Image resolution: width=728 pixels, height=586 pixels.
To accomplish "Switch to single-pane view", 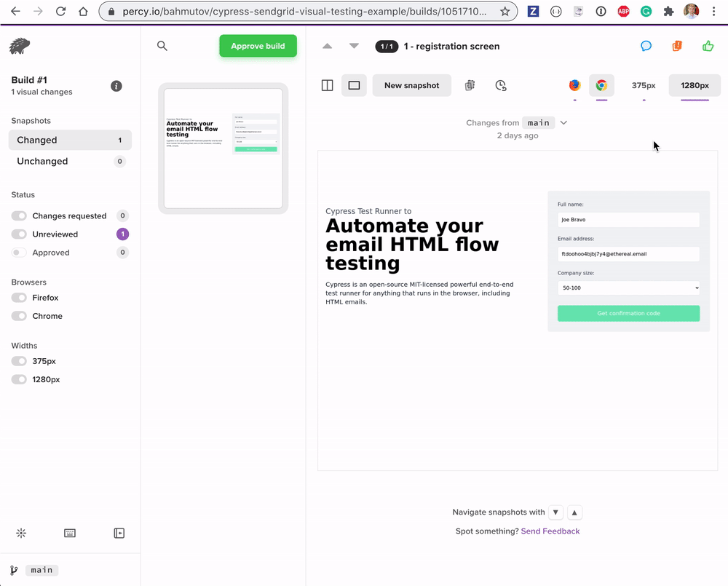I will tap(355, 85).
